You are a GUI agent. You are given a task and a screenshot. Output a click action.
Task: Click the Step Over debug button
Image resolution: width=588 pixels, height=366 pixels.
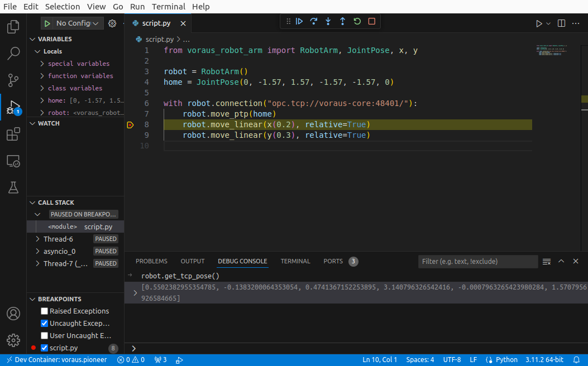[x=314, y=22]
